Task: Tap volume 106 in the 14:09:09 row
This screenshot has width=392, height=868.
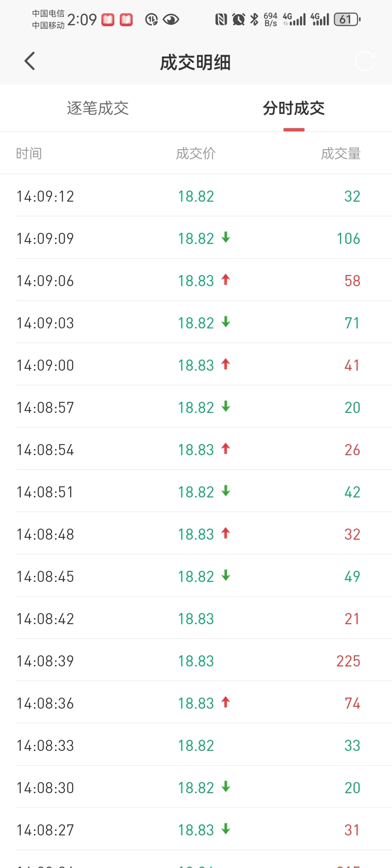Action: pos(348,239)
